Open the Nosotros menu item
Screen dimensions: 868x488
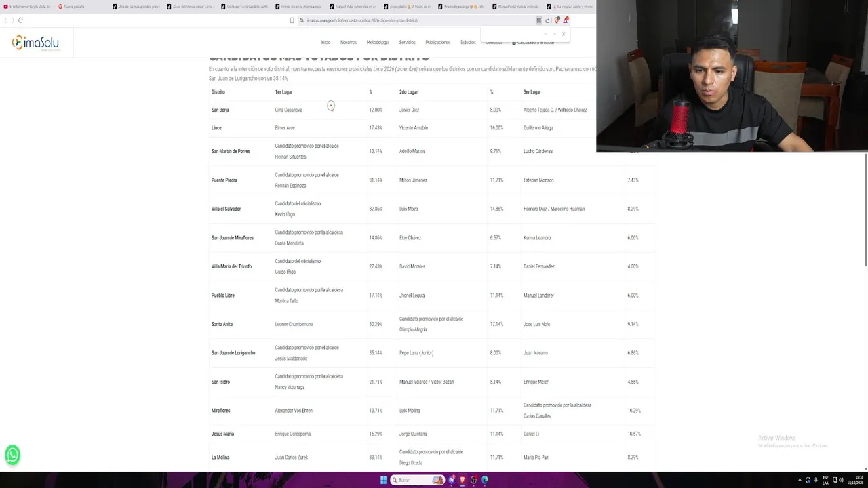coord(349,42)
